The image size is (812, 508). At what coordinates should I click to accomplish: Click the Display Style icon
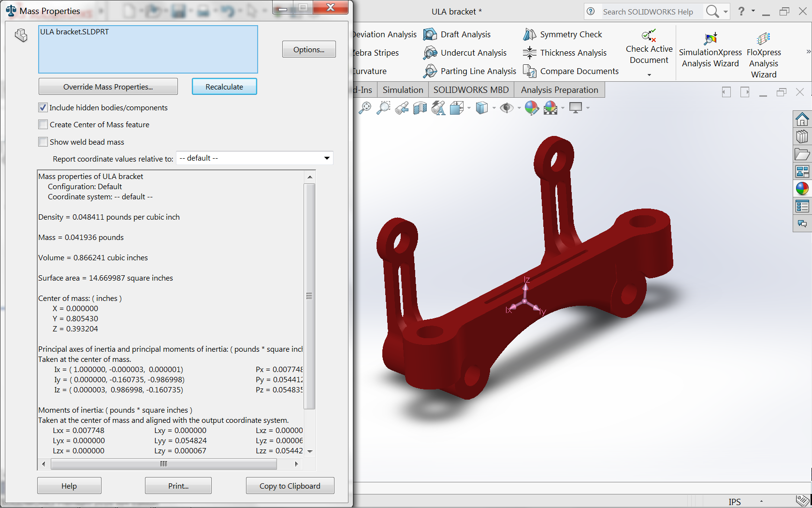point(482,108)
